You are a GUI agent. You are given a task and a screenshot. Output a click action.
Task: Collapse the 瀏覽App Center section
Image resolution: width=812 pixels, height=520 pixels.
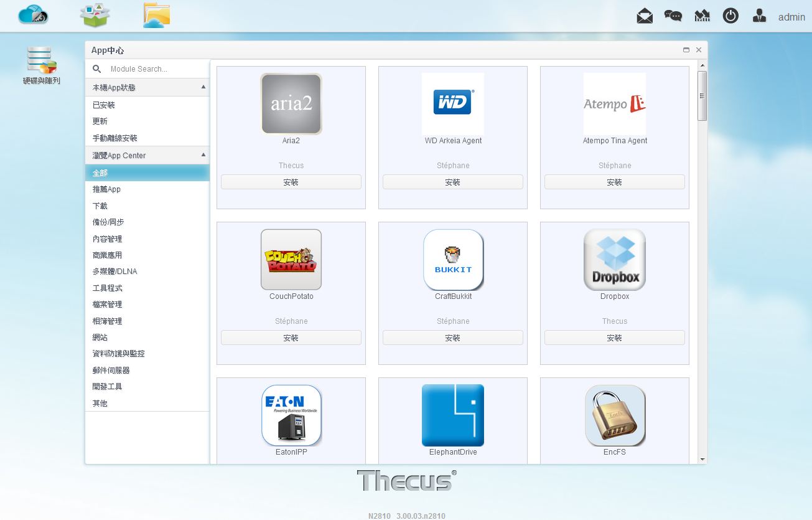(203, 154)
